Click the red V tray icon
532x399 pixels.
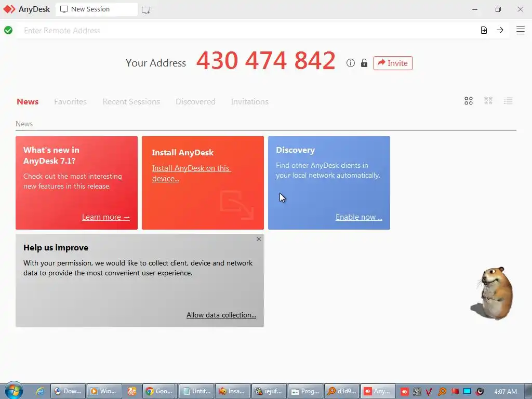pyautogui.click(x=429, y=392)
